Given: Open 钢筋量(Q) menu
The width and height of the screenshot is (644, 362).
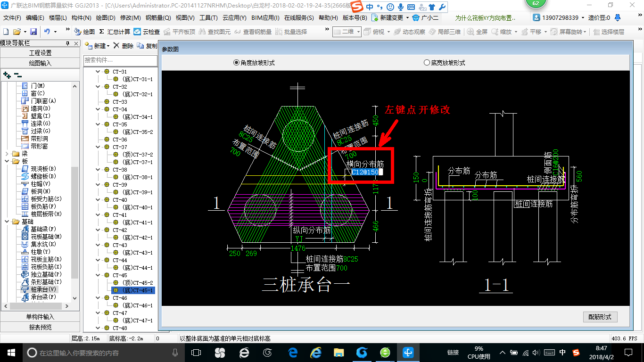Looking at the screenshot, I should click(158, 18).
